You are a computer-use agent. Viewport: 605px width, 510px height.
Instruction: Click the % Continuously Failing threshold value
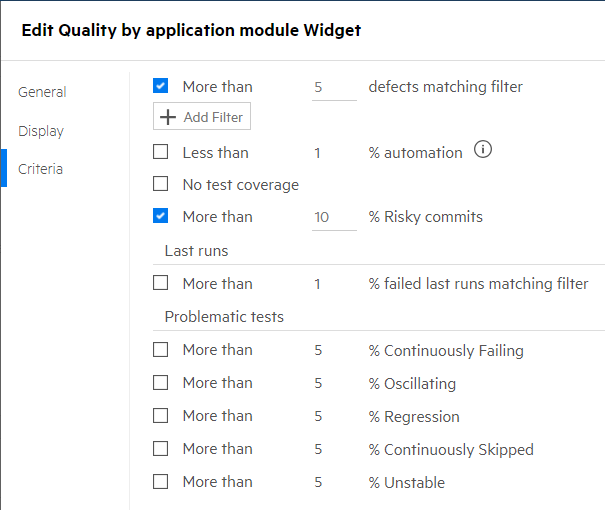pos(318,350)
